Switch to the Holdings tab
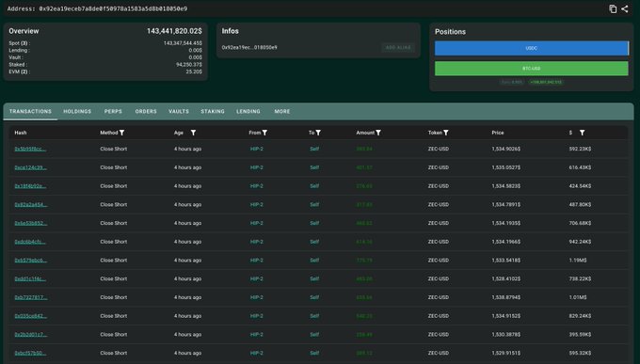 pos(77,111)
